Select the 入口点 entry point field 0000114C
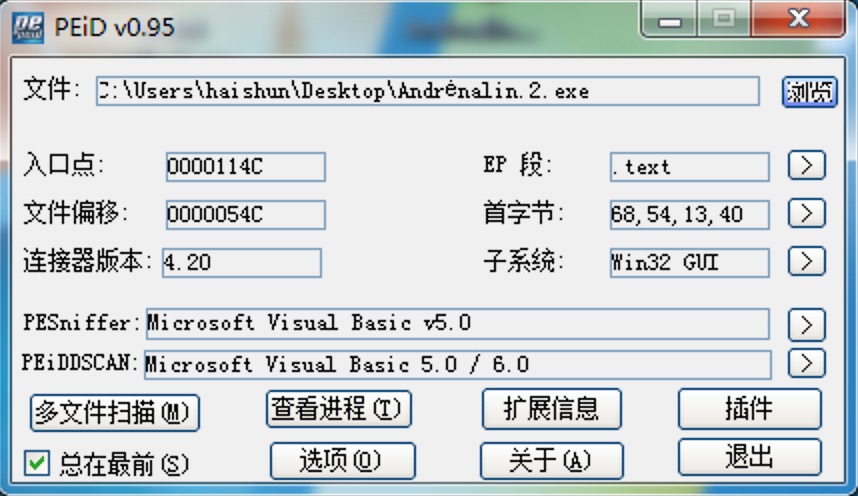The image size is (858, 496). pos(246,166)
